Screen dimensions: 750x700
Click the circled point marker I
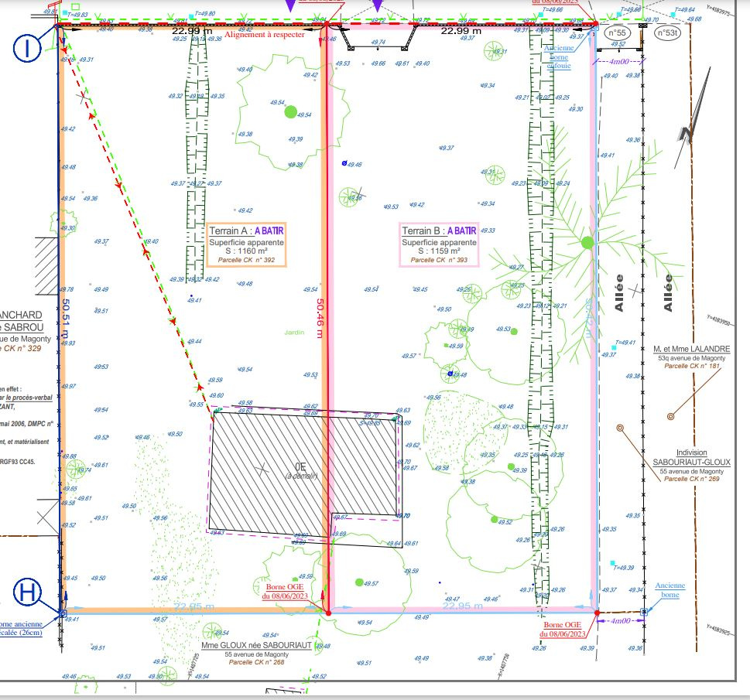point(27,48)
